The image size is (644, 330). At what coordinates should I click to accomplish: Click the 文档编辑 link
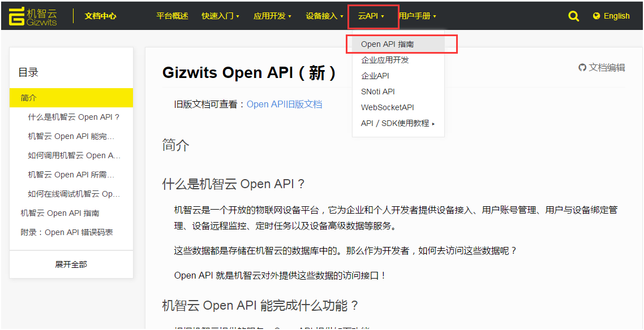tap(607, 67)
